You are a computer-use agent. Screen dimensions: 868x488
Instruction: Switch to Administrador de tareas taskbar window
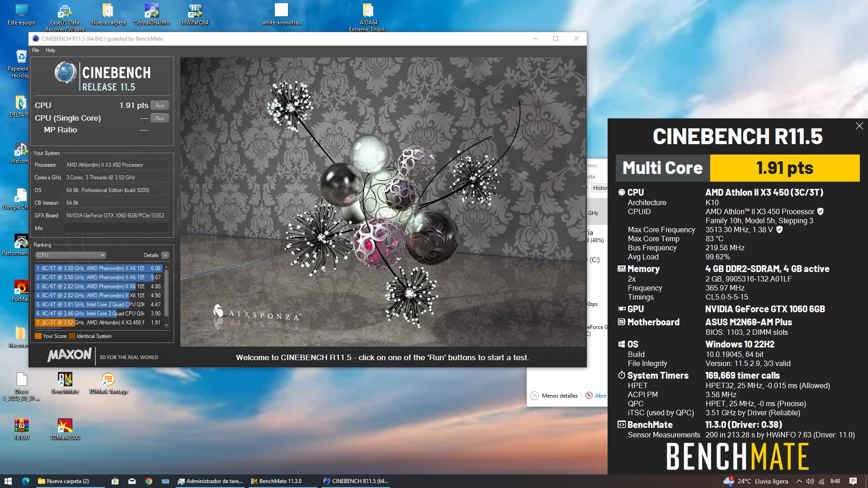click(210, 481)
